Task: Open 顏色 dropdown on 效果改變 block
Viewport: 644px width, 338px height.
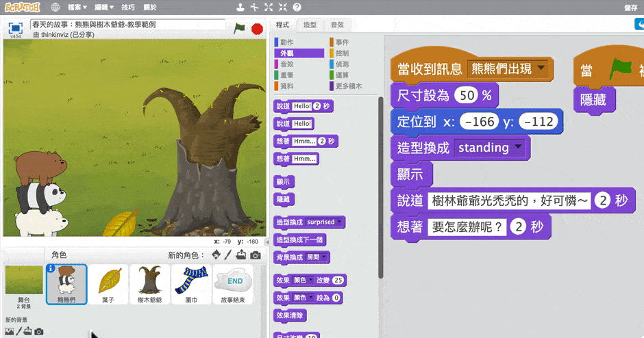Action: click(x=310, y=280)
